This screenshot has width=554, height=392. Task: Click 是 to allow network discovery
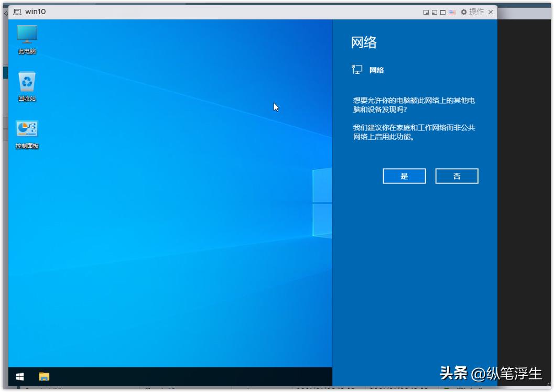coord(404,176)
